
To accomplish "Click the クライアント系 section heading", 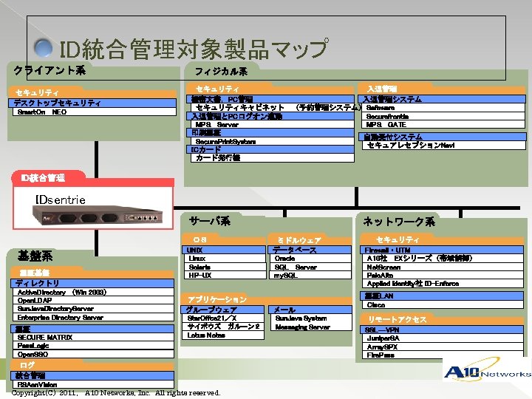I will pyautogui.click(x=50, y=70).
